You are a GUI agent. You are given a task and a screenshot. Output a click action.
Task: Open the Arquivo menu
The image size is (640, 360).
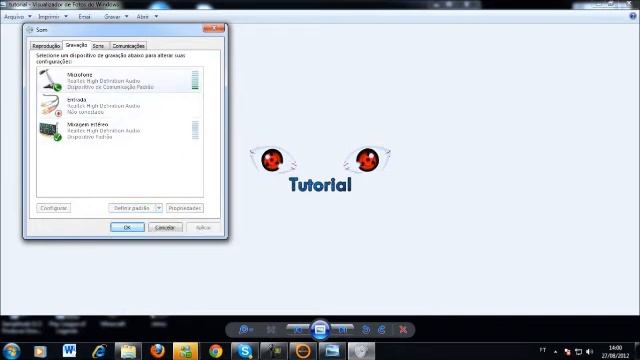(x=18, y=17)
